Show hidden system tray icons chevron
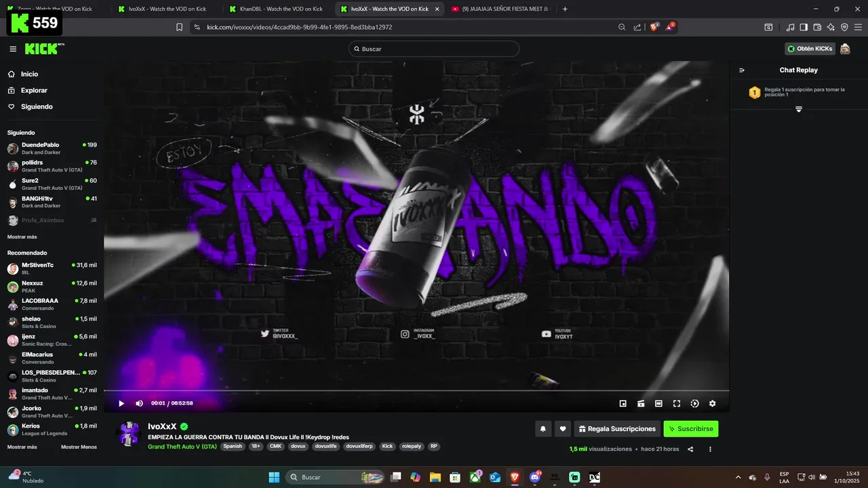Viewport: 868px width, 488px height. pos(738,477)
